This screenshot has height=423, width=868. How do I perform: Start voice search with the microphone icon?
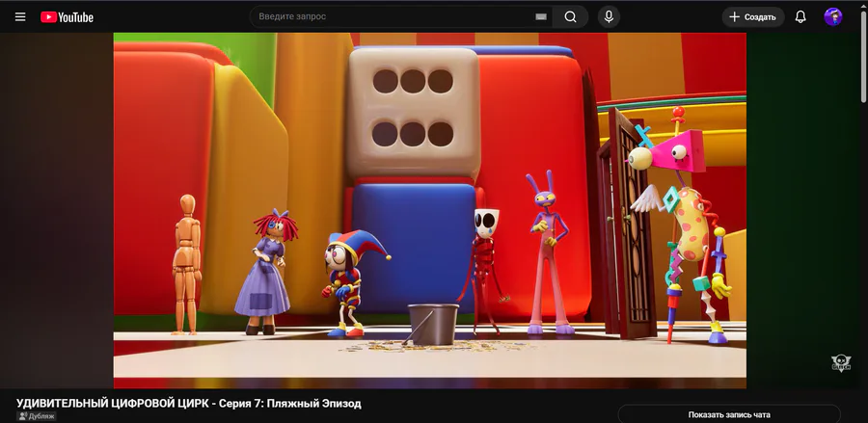609,16
